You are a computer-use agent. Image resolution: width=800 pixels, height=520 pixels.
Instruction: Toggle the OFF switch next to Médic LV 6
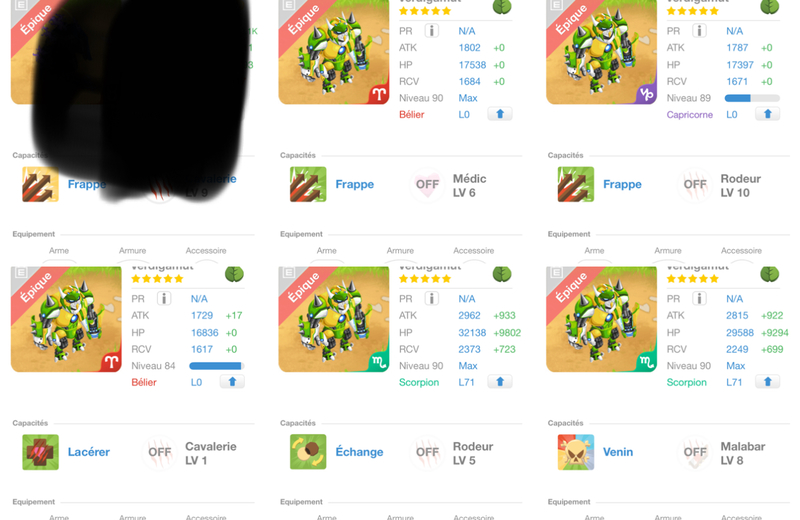click(427, 184)
